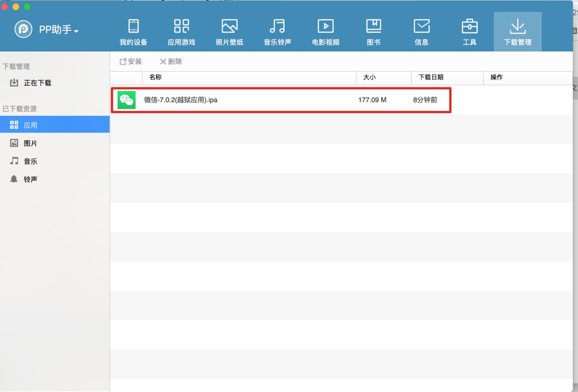The width and height of the screenshot is (578, 392).
Task: Select the 下载管理 download manager tab
Action: 518,32
